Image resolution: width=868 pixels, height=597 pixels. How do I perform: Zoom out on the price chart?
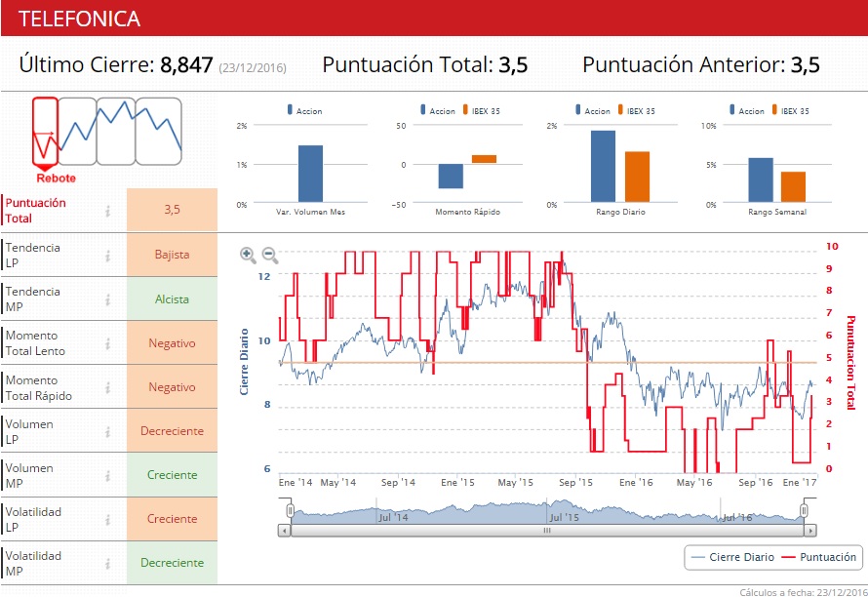pyautogui.click(x=269, y=255)
